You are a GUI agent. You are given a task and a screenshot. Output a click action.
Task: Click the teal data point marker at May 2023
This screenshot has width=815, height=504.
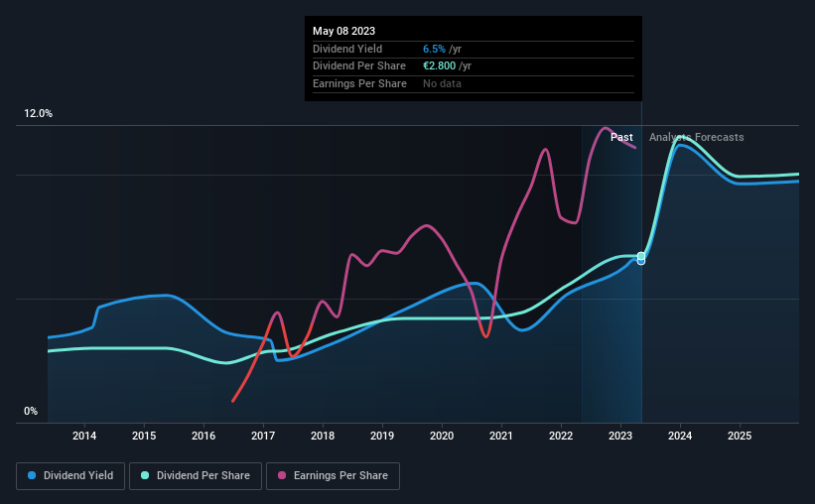(x=641, y=256)
